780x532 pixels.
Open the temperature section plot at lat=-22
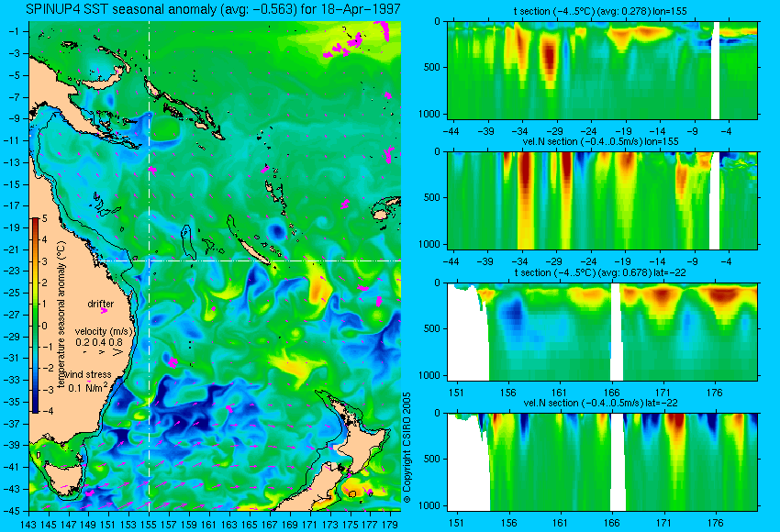tap(602, 332)
